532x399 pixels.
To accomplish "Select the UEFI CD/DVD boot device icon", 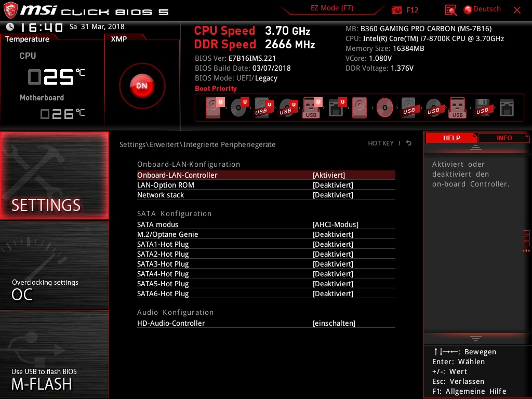I will tap(239, 108).
